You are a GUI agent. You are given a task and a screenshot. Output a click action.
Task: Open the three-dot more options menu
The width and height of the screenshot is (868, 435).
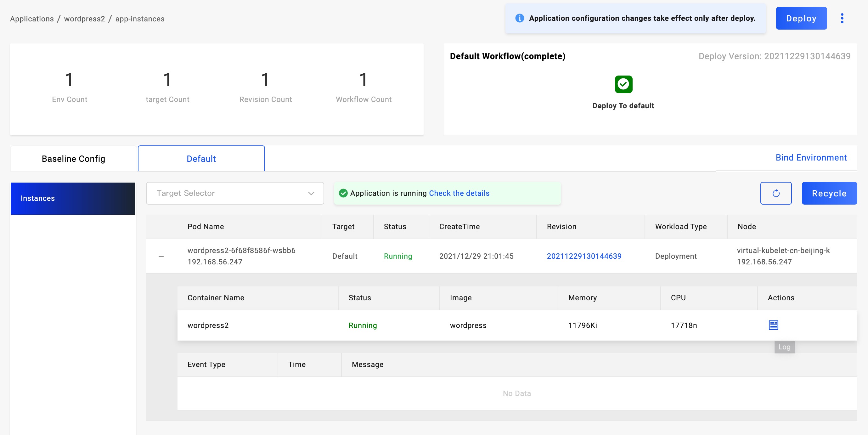coord(842,18)
